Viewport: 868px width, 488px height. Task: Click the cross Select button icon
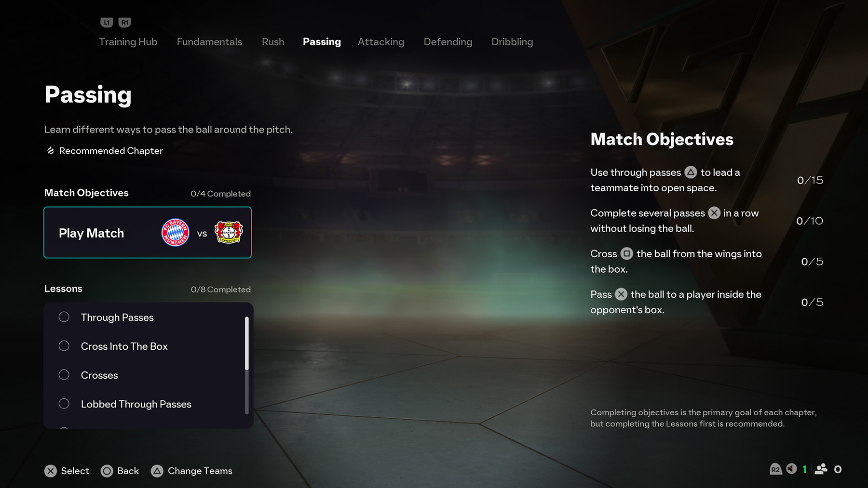51,471
